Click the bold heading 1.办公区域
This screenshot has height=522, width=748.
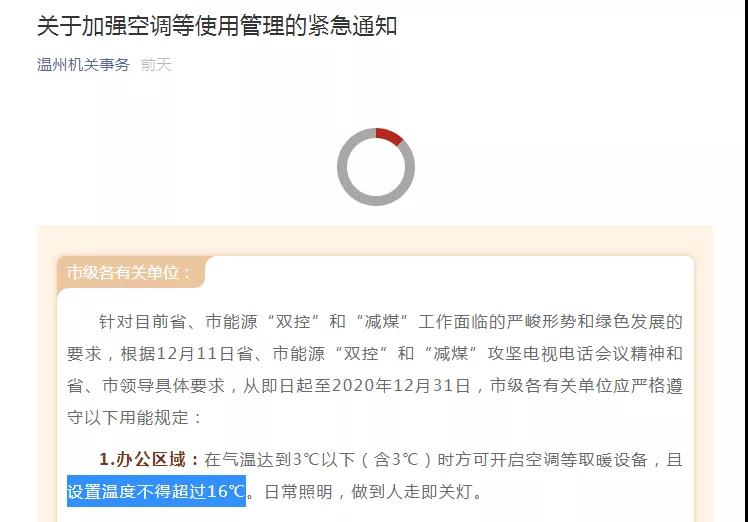pyautogui.click(x=149, y=459)
